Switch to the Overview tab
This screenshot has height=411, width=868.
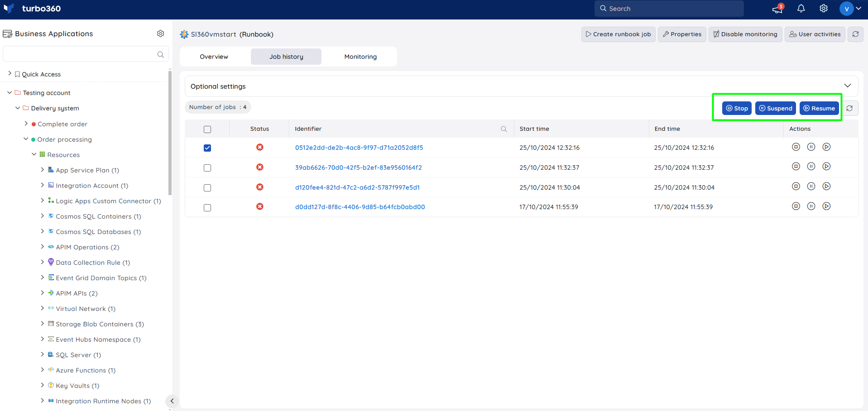point(214,57)
